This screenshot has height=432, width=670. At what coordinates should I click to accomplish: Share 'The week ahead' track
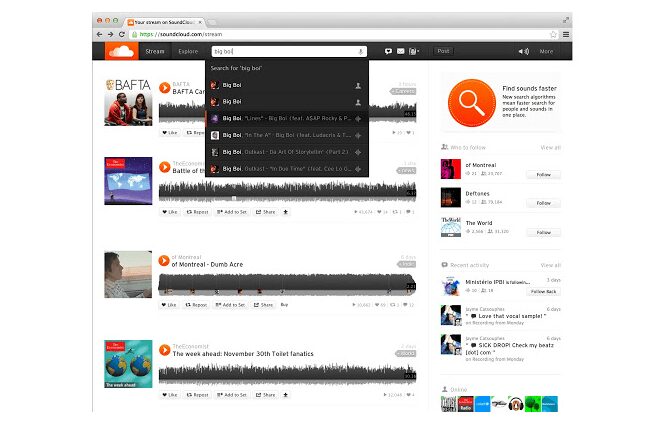tap(265, 395)
